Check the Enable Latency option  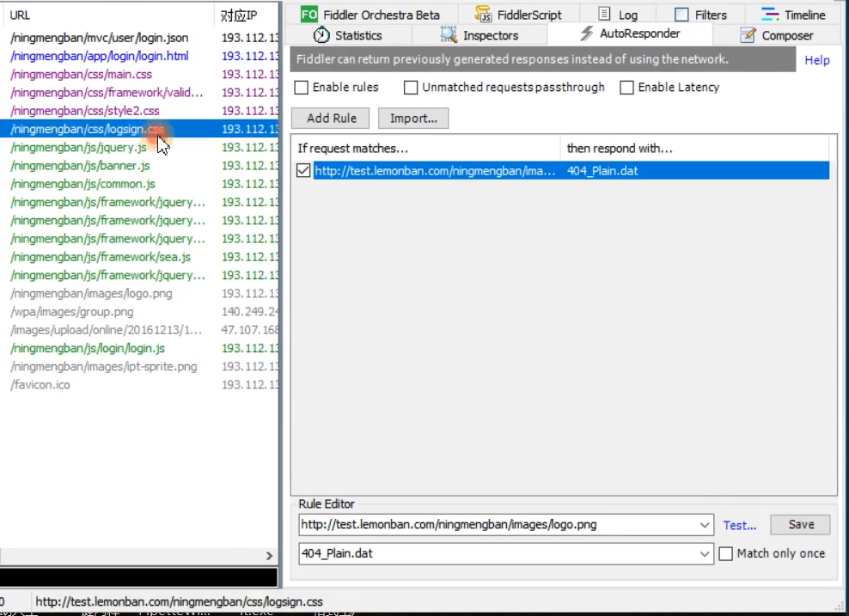pyautogui.click(x=626, y=87)
